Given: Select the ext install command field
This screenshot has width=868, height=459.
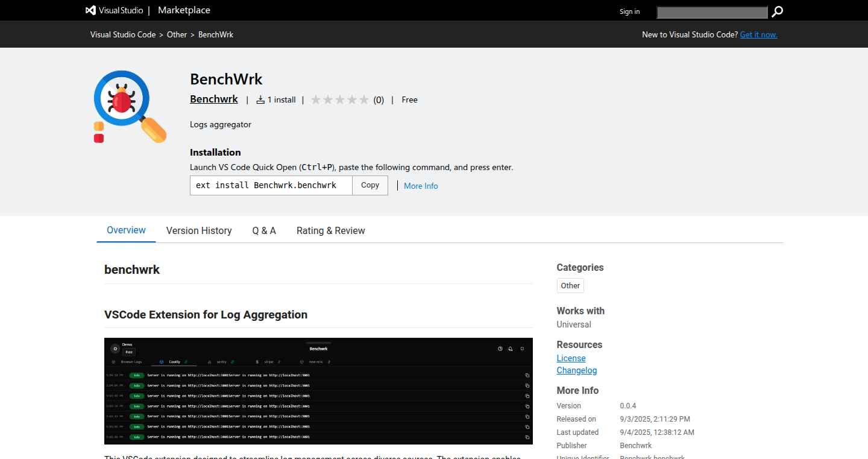Looking at the screenshot, I should coord(271,185).
